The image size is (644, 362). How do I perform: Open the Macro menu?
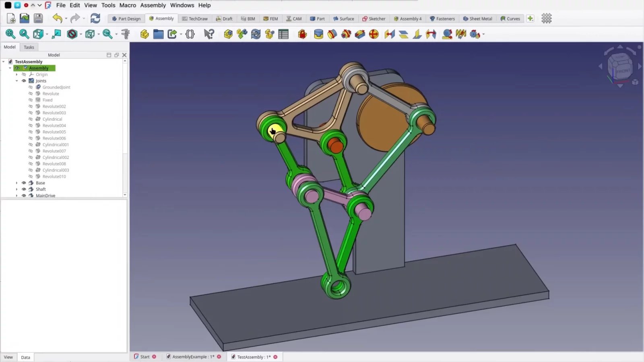coord(128,5)
